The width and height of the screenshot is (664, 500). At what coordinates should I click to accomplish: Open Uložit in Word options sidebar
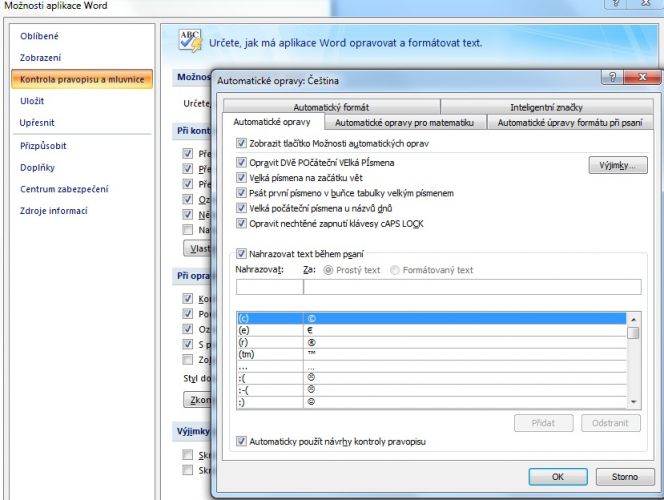(32, 101)
